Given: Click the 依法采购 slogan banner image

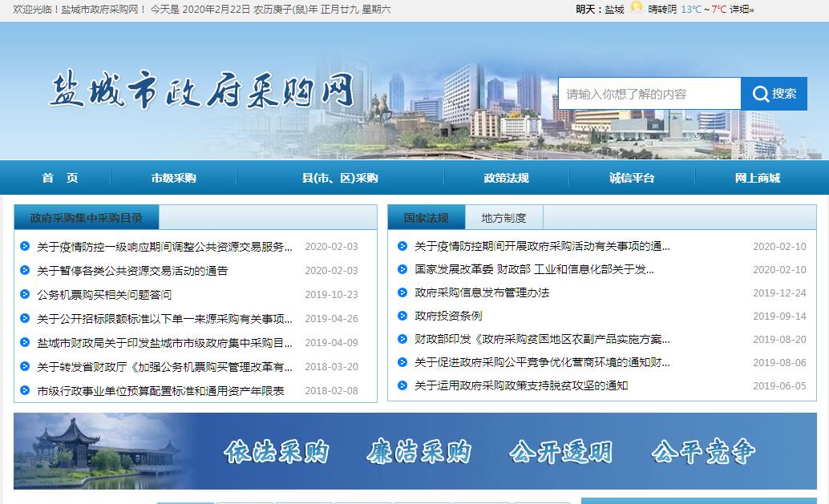Looking at the screenshot, I should pyautogui.click(x=276, y=451).
